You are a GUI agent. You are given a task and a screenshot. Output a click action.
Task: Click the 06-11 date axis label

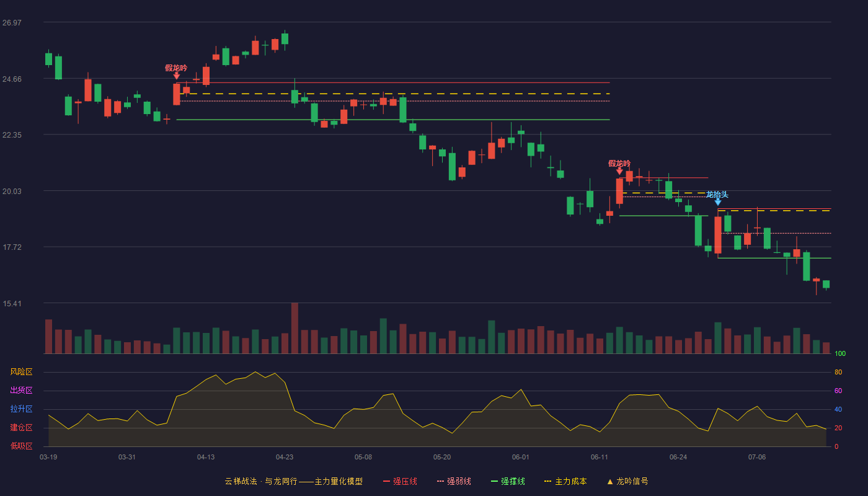pyautogui.click(x=600, y=457)
